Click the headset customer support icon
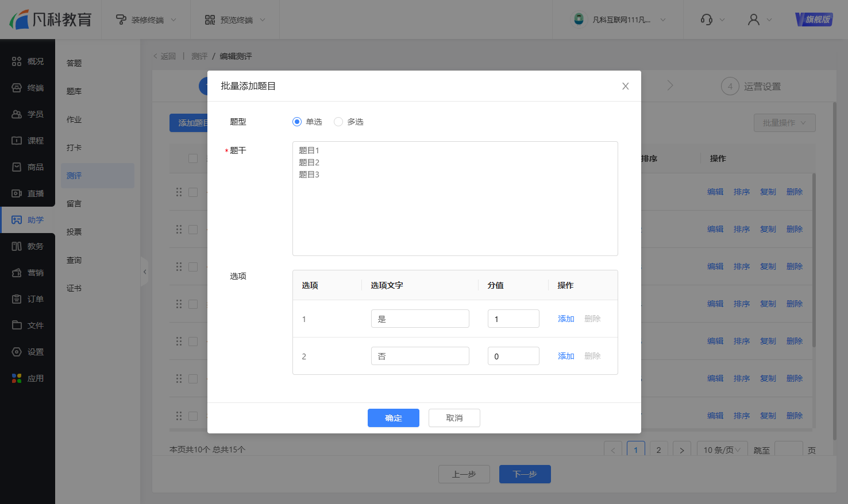Image resolution: width=848 pixels, height=504 pixels. point(707,20)
